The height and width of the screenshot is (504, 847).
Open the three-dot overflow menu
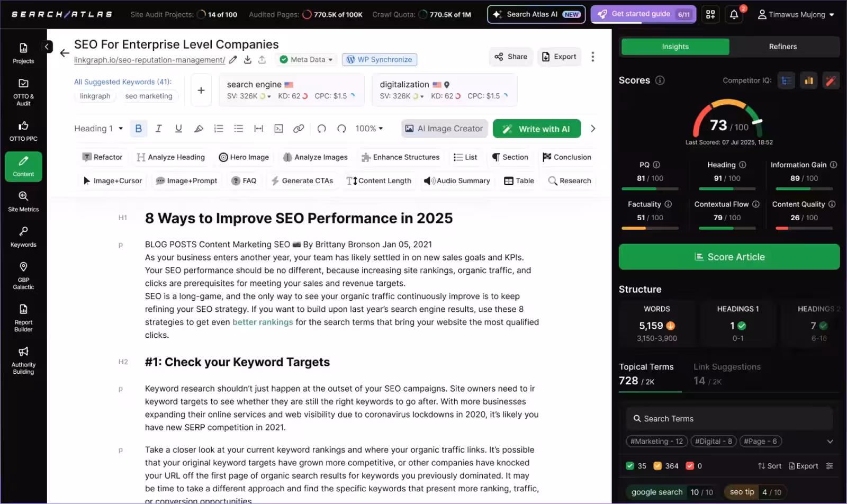click(x=592, y=57)
